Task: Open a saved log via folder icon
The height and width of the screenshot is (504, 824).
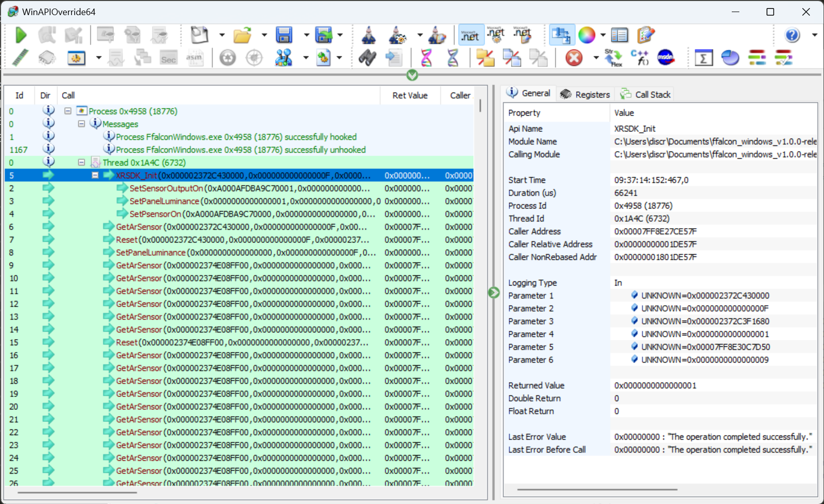Action: tap(242, 35)
